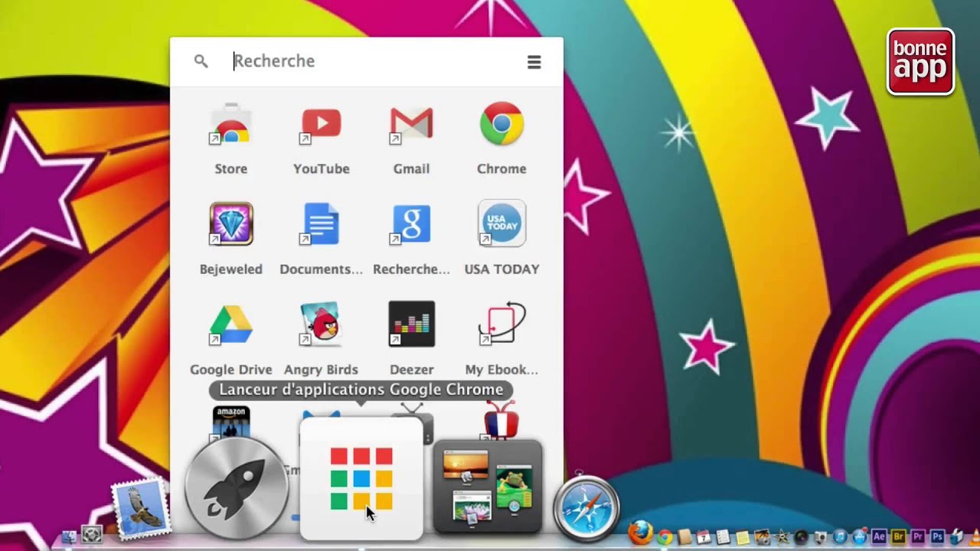Launch Photoshop from the Dock
The width and height of the screenshot is (980, 551).
pyautogui.click(x=937, y=537)
